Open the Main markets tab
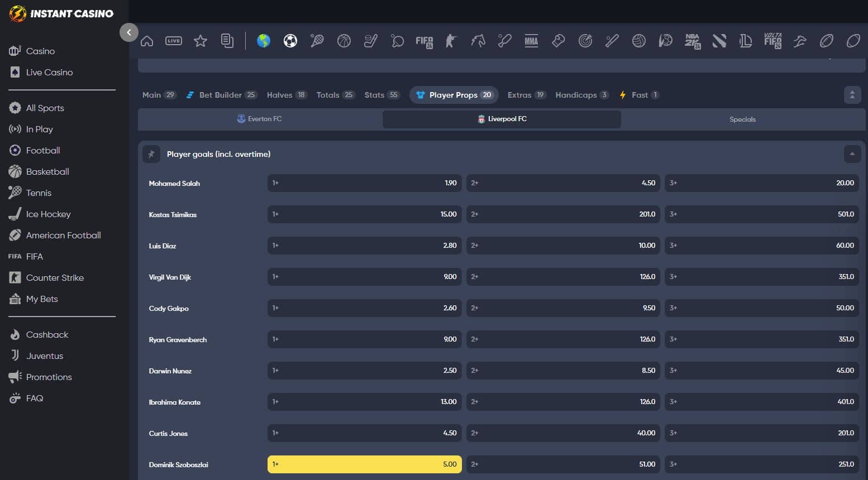Screen dimensions: 868x480 159,95
